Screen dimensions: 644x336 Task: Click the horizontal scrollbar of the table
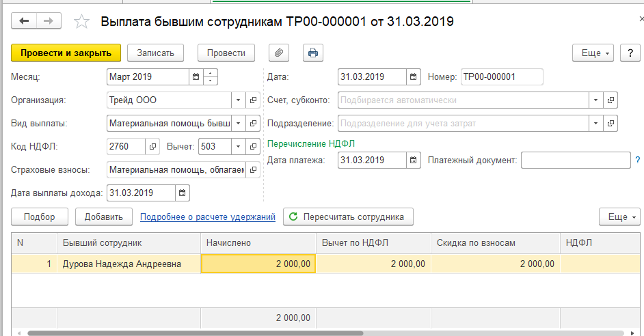[x=196, y=333]
